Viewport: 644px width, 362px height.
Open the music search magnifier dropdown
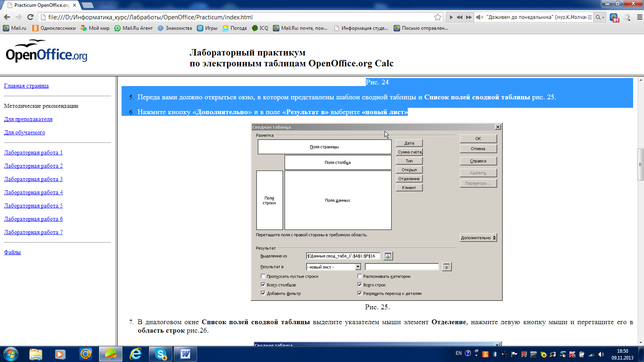click(x=600, y=17)
